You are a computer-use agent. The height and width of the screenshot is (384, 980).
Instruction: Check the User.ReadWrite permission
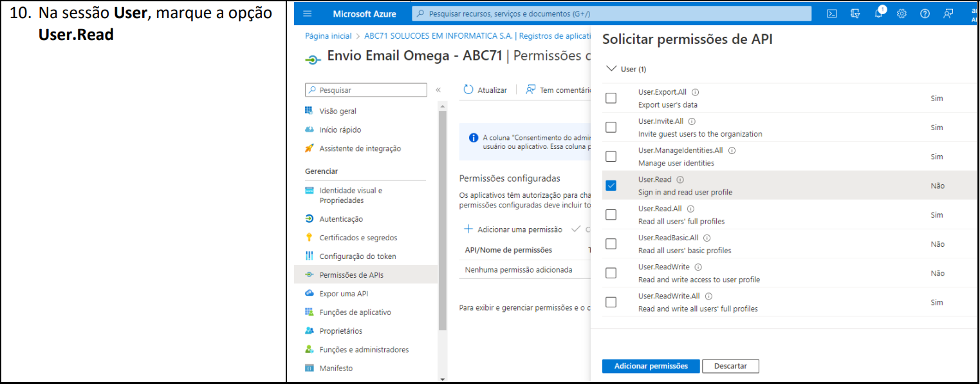point(611,273)
